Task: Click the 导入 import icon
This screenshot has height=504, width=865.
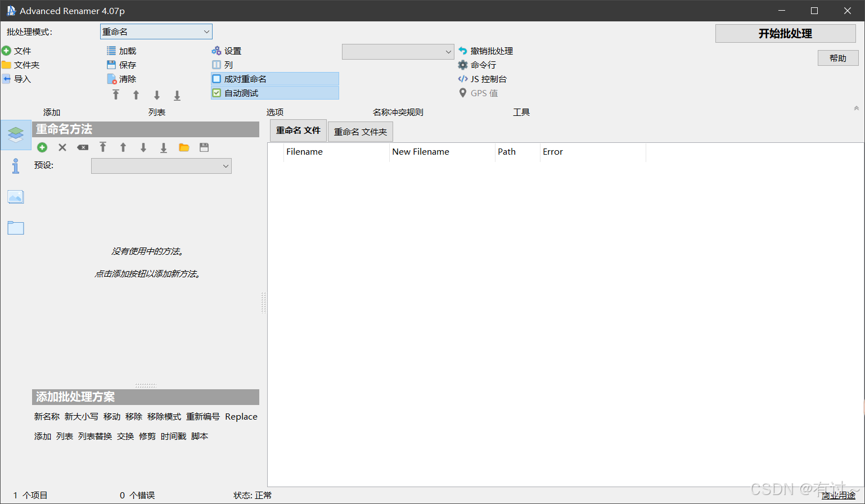Action: pyautogui.click(x=6, y=79)
